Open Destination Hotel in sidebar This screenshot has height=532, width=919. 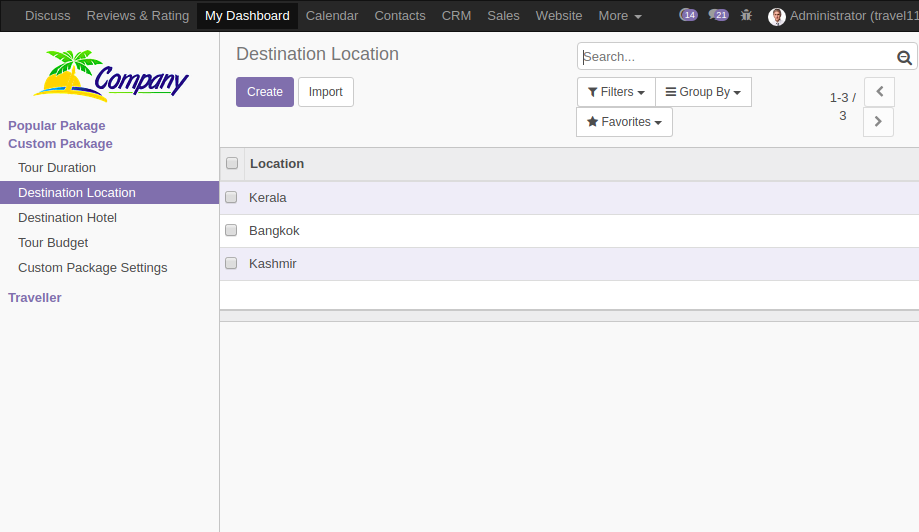[67, 217]
